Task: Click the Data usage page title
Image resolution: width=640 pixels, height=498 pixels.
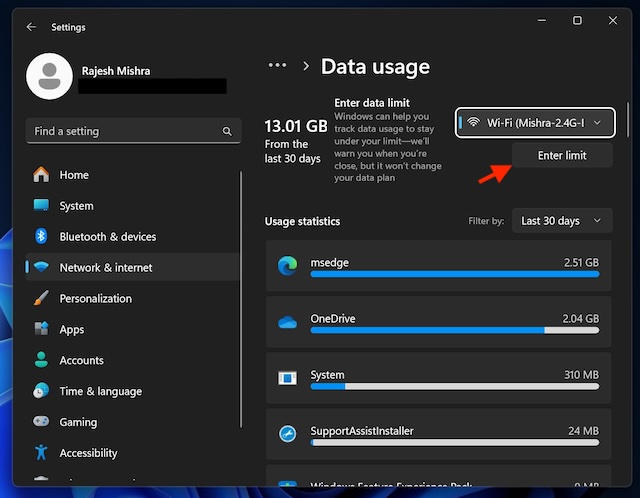Action: 375,67
